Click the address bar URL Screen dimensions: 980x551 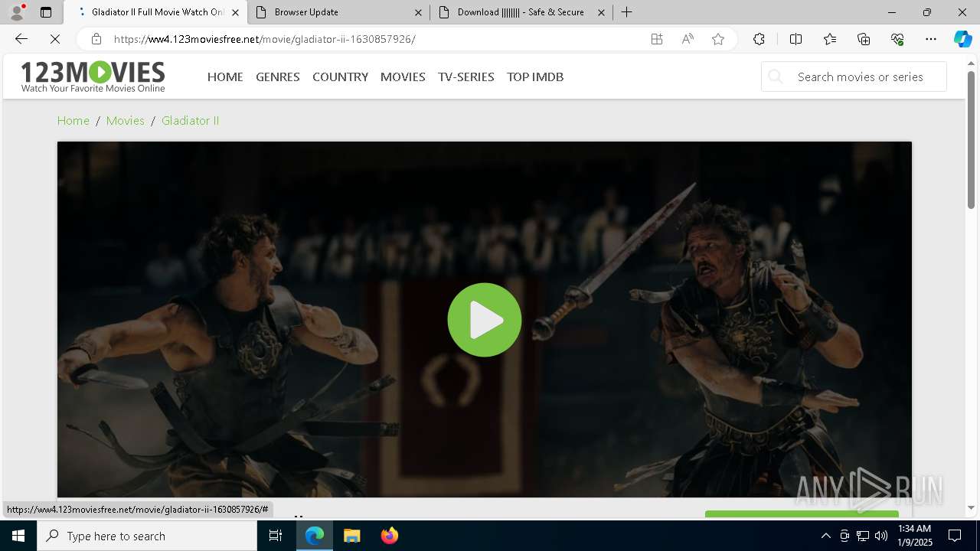pyautogui.click(x=265, y=39)
